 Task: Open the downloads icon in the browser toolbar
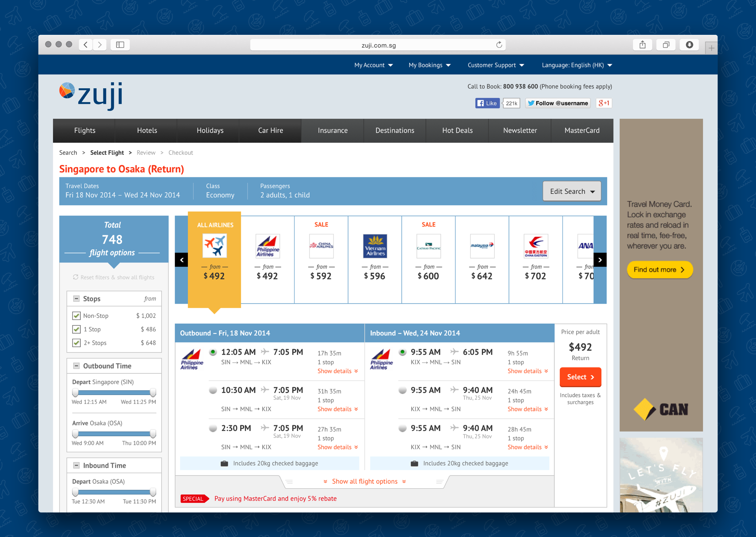(689, 45)
